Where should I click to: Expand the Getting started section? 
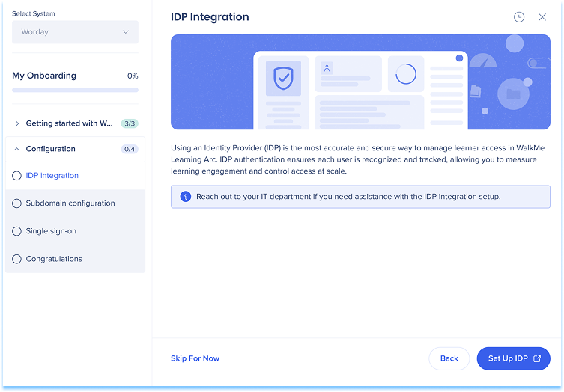click(17, 123)
